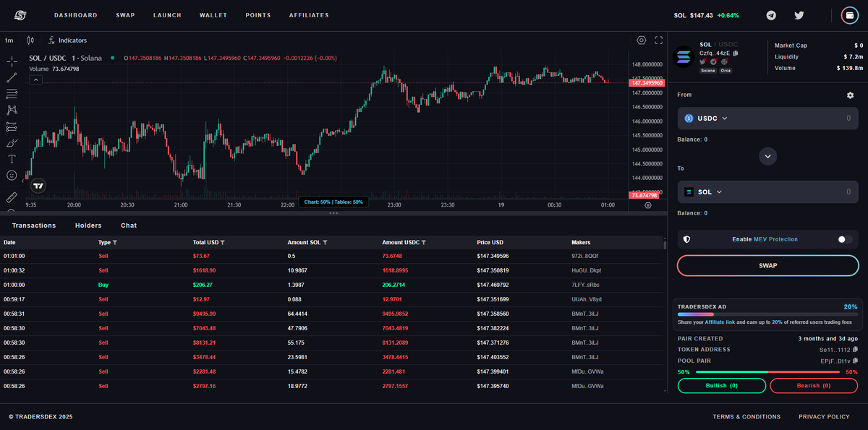Open swap slippage settings gear
Image resolution: width=868 pixels, height=430 pixels.
[850, 95]
